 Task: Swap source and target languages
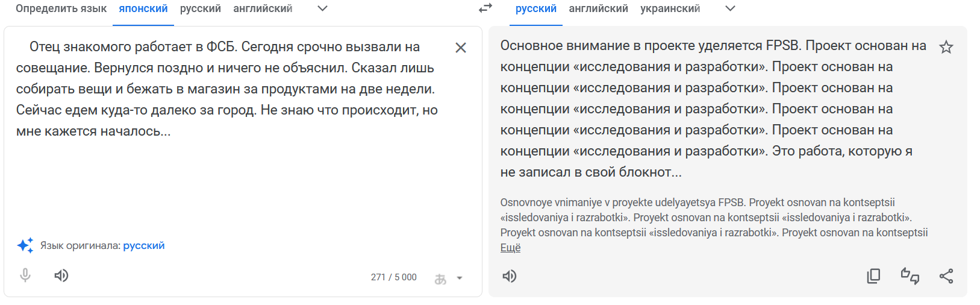coord(485,8)
